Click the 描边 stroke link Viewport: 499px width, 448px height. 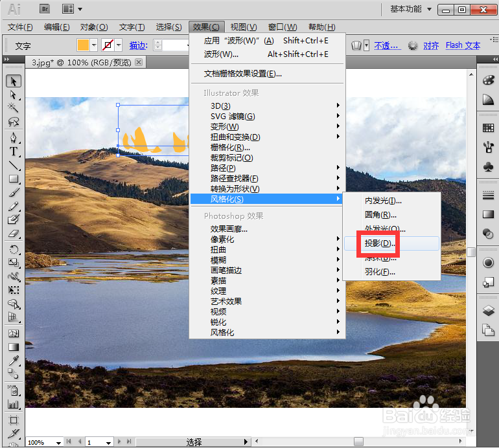pyautogui.click(x=139, y=46)
